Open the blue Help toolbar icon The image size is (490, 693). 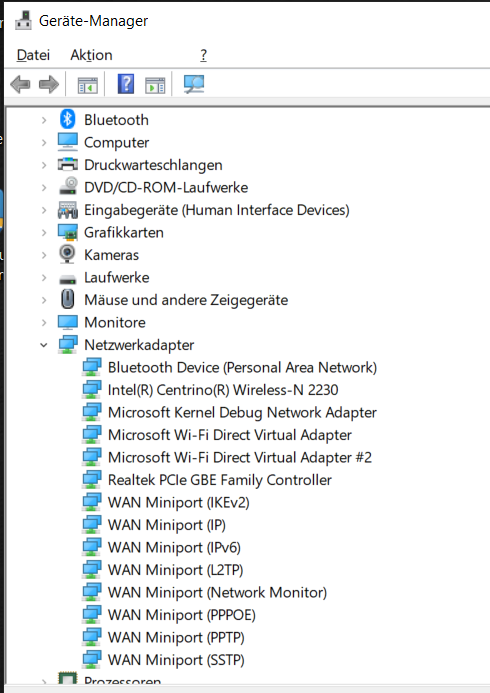[126, 84]
